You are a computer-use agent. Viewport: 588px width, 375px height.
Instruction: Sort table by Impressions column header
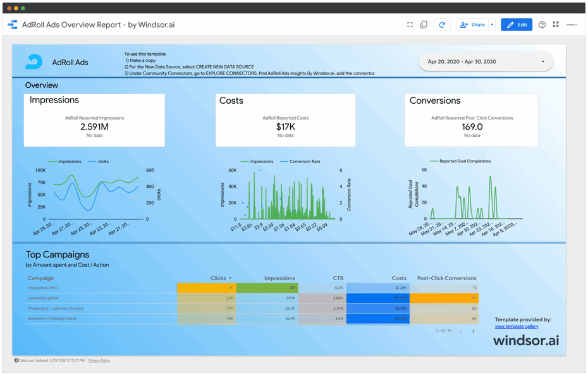click(279, 278)
